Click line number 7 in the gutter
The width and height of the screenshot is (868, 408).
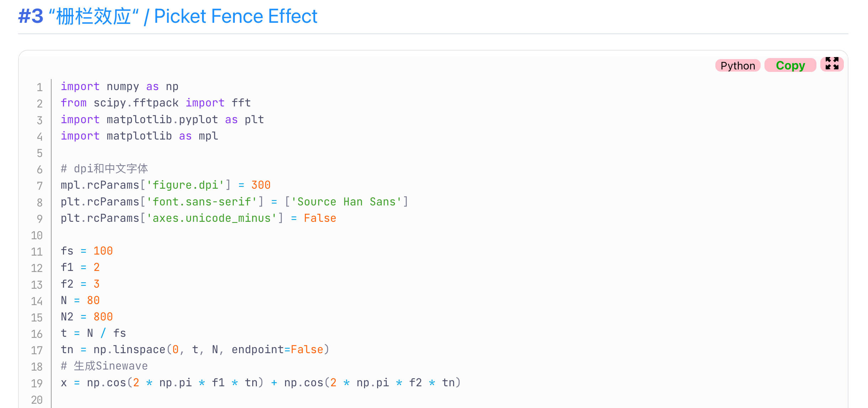[39, 186]
